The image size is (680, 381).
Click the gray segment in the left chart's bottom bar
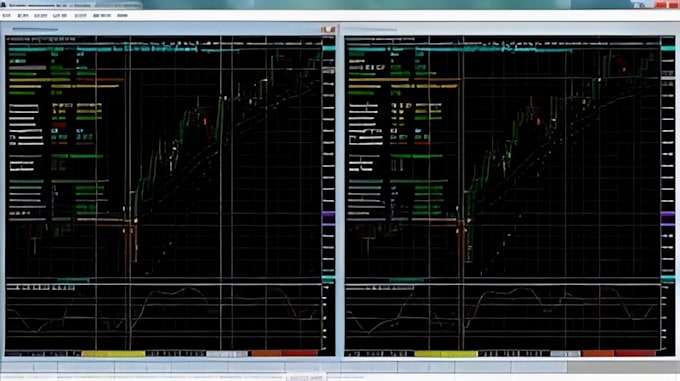227,354
